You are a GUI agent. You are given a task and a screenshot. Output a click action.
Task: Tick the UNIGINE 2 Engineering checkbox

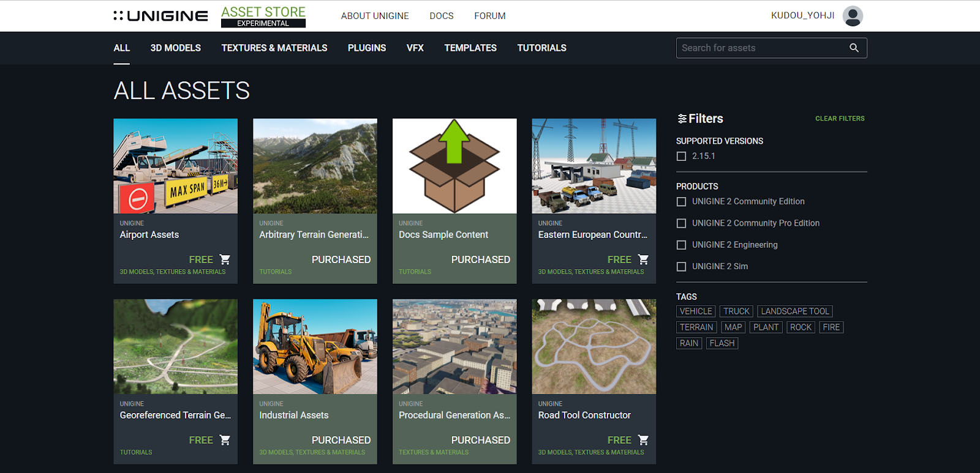681,245
